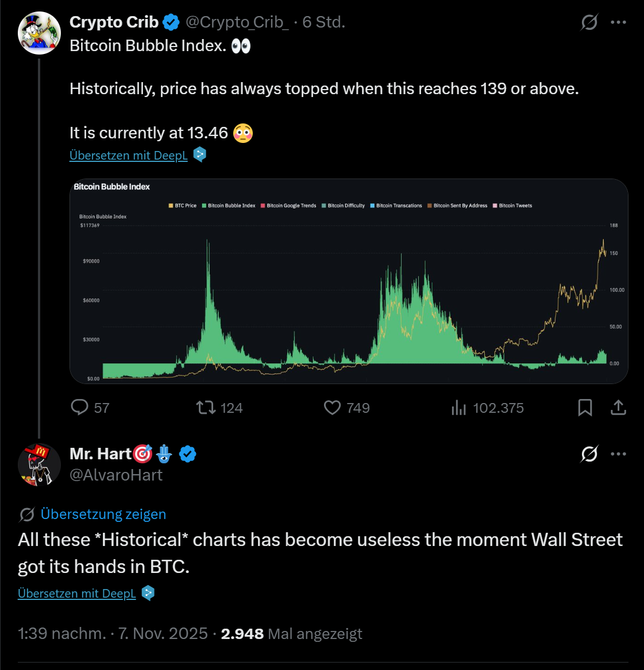The image size is (644, 670).
Task: Open the @Crypto_Crib_ profile handle
Action: coord(237,22)
